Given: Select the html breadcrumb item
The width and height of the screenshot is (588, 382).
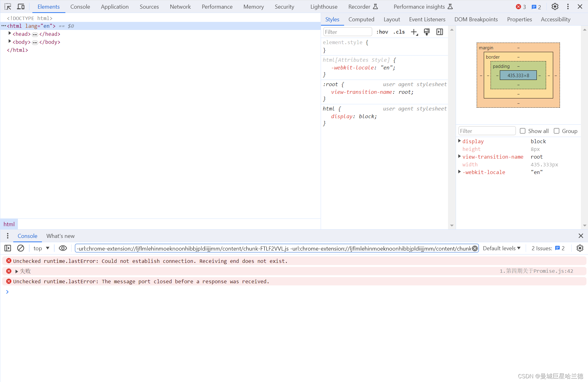Looking at the screenshot, I should point(9,224).
